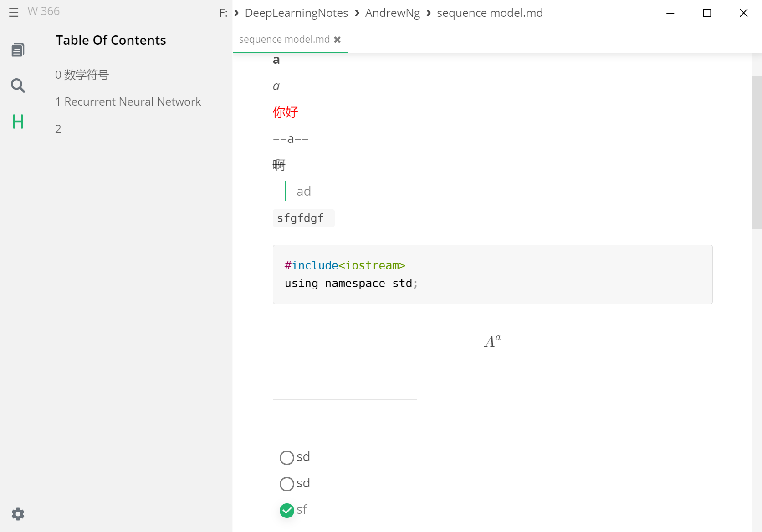Maximize the application window
Screen dimensions: 762x532
tap(707, 13)
